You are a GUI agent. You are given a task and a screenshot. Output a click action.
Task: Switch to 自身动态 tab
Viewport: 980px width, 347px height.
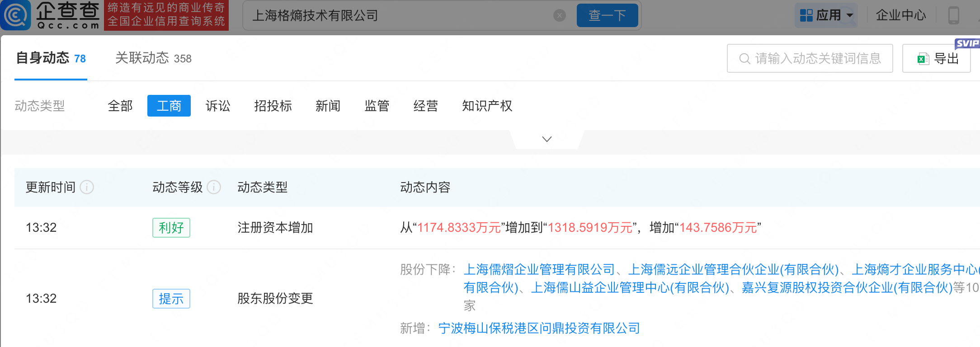pos(51,58)
